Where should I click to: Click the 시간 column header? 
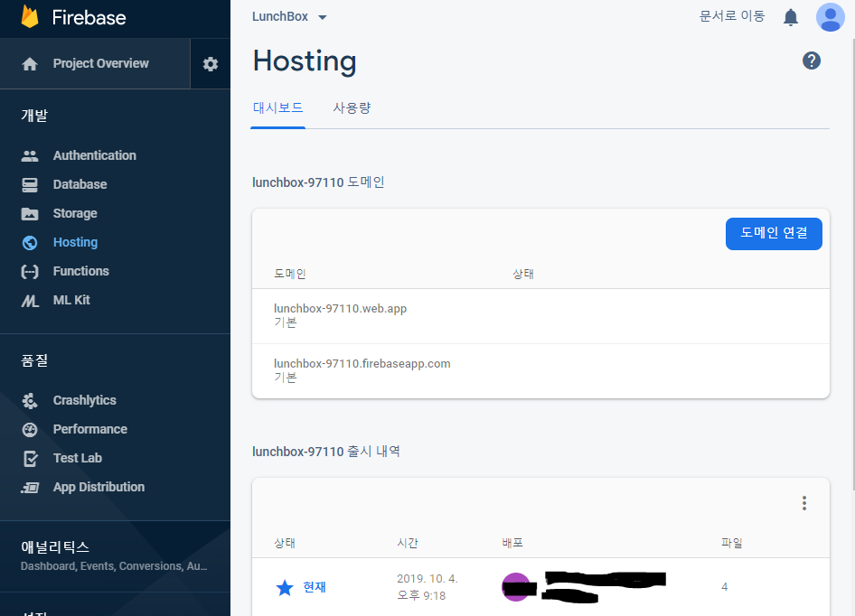point(408,544)
